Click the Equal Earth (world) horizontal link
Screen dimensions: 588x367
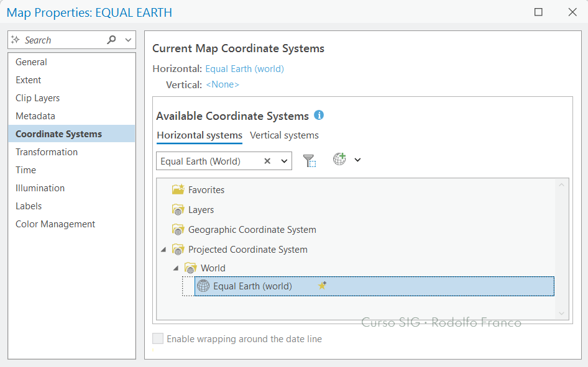pyautogui.click(x=244, y=69)
